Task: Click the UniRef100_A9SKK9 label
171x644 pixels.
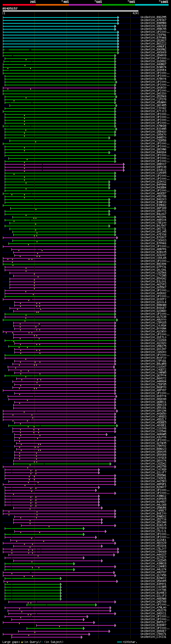Action: (x=153, y=53)
